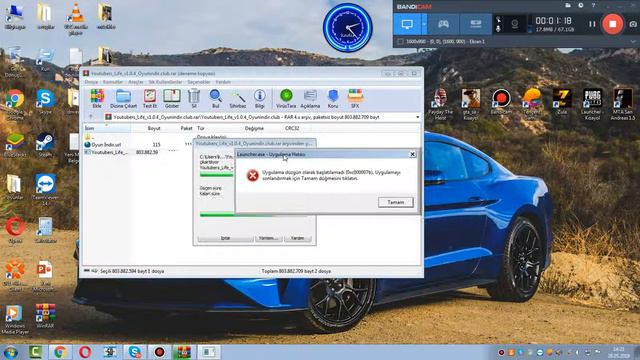Open the WinRAR address bar dropdown

(x=418, y=117)
